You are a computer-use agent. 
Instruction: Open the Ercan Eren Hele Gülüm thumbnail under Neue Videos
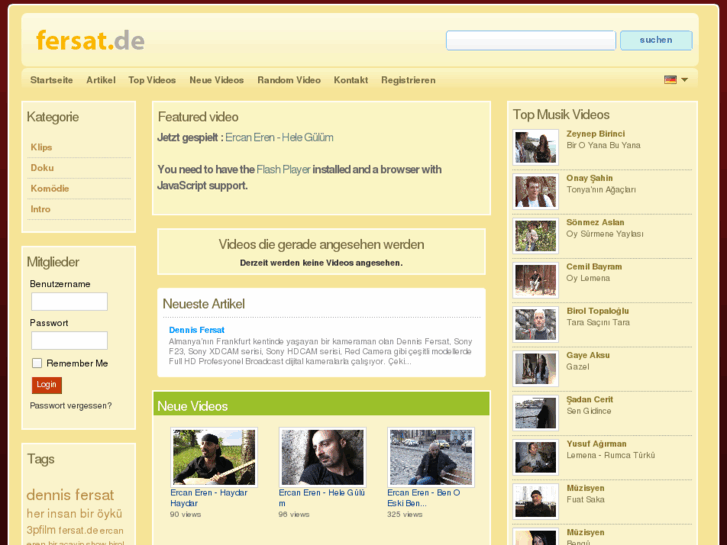(322, 457)
